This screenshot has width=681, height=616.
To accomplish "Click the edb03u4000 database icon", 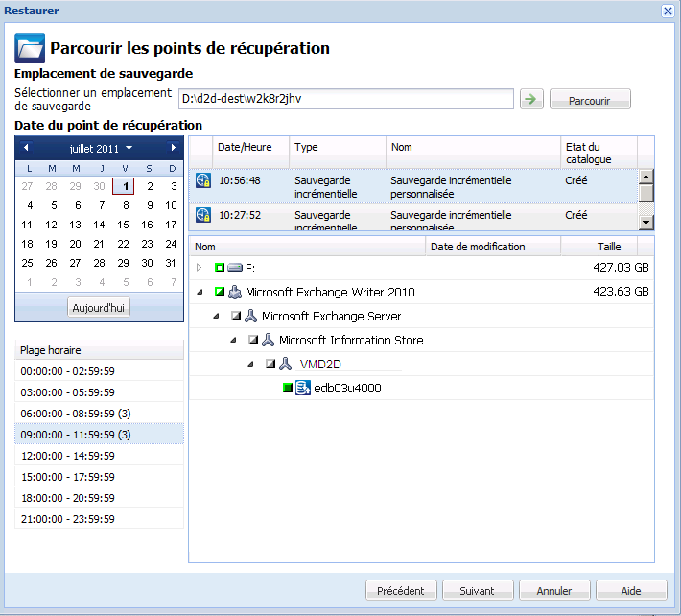I will (x=303, y=388).
